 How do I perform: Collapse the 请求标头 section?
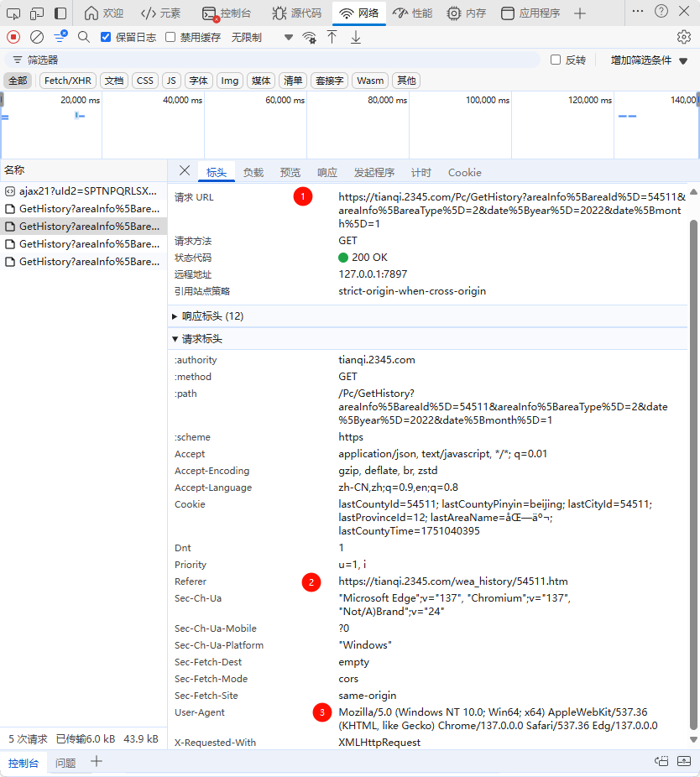pos(427,339)
